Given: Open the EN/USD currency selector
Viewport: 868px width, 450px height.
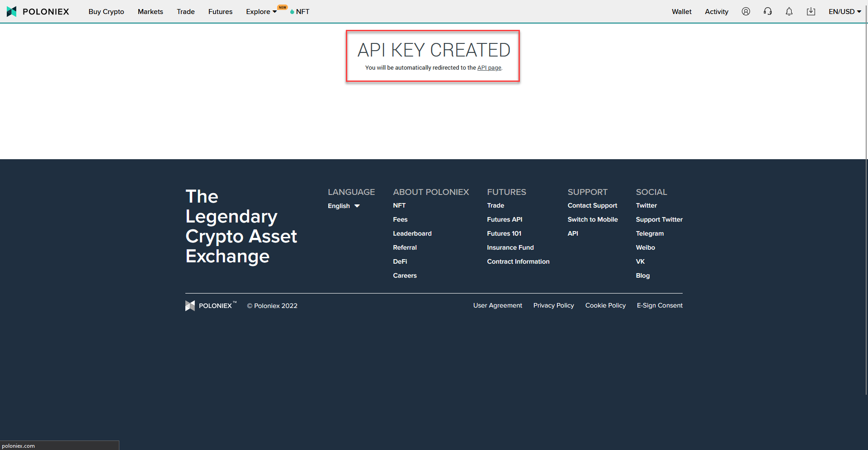Looking at the screenshot, I should tap(844, 11).
